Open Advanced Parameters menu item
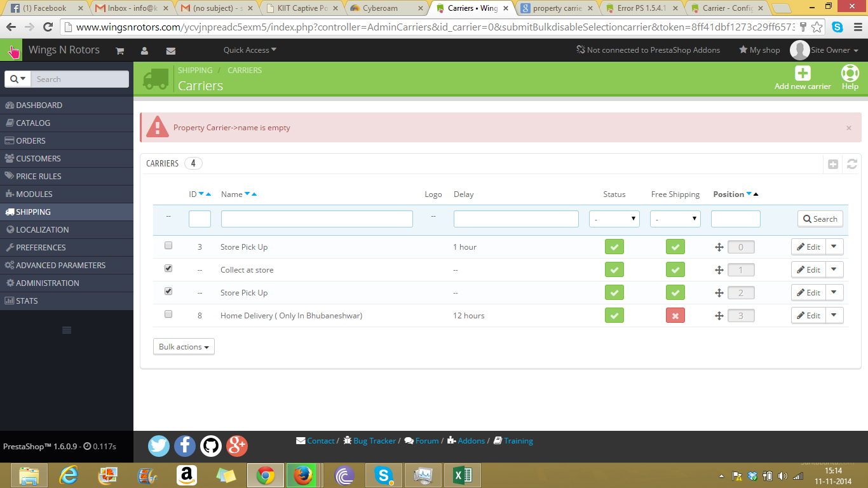 tap(67, 266)
